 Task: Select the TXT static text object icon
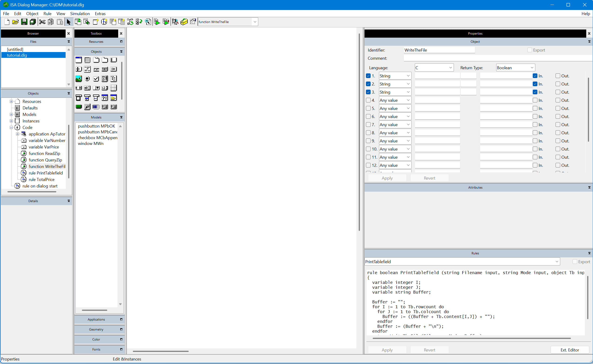[105, 69]
